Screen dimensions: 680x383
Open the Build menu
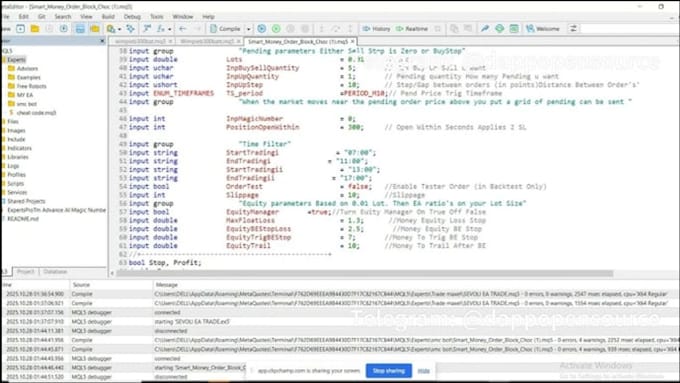pos(108,16)
